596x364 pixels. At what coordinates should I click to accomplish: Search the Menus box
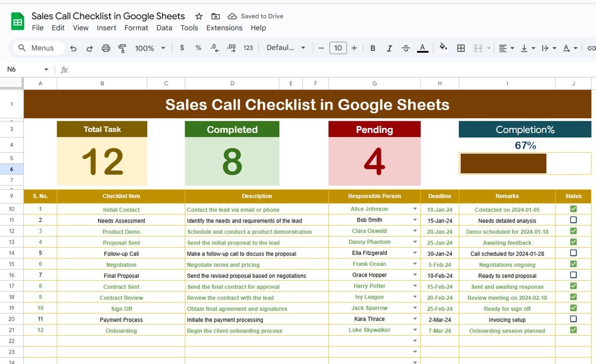click(x=38, y=48)
